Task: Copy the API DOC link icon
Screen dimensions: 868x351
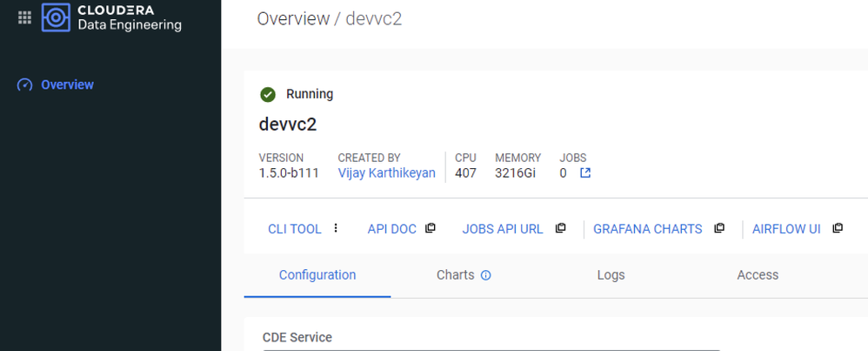Action: tap(431, 228)
